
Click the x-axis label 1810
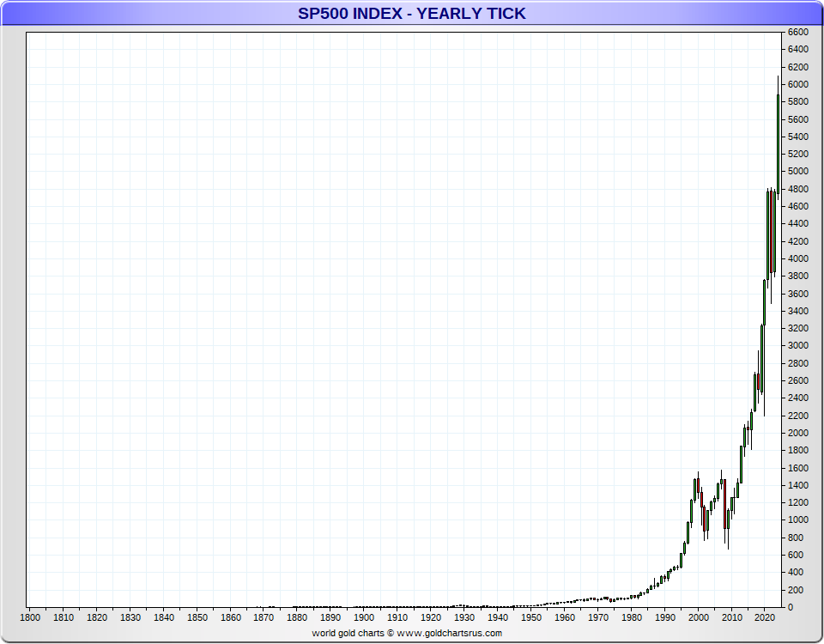pos(63,617)
